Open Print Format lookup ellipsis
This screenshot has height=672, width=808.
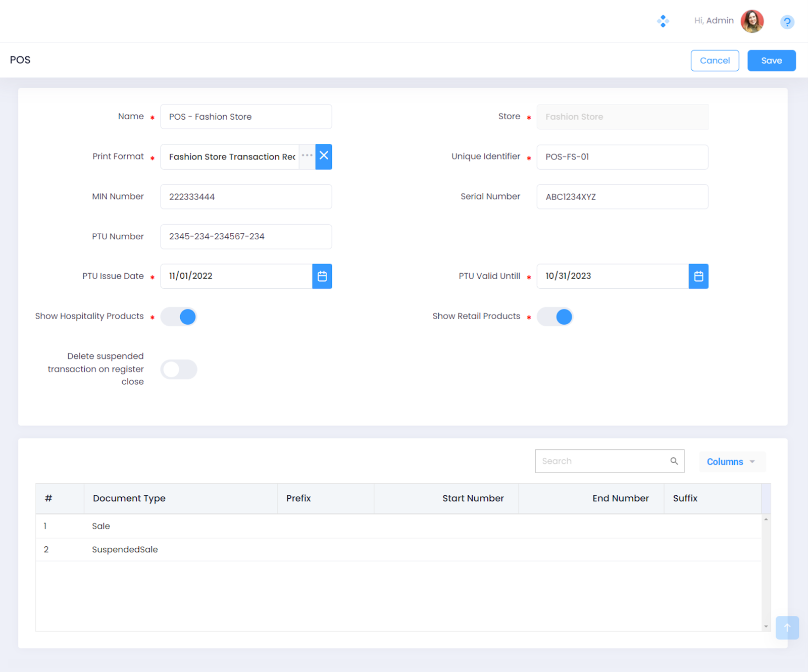(x=307, y=157)
